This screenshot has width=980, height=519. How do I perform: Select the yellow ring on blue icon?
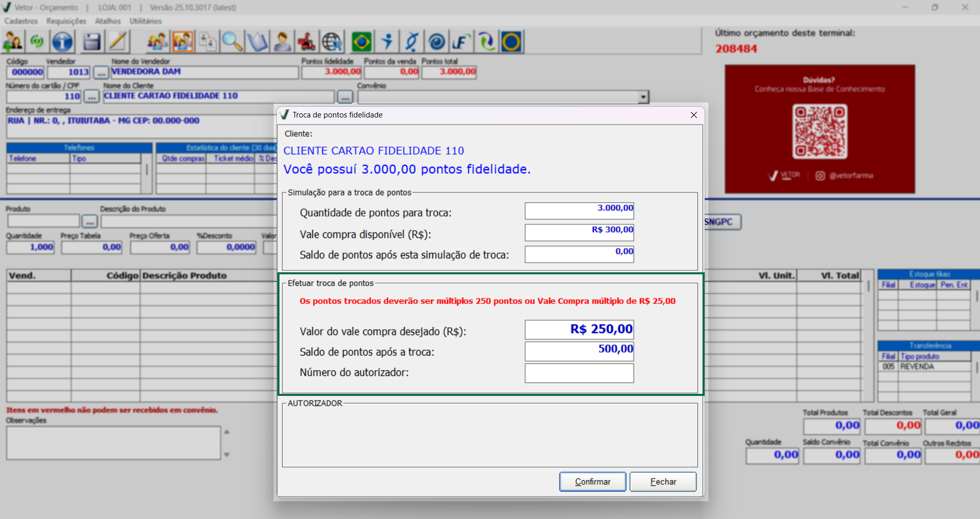coord(511,41)
